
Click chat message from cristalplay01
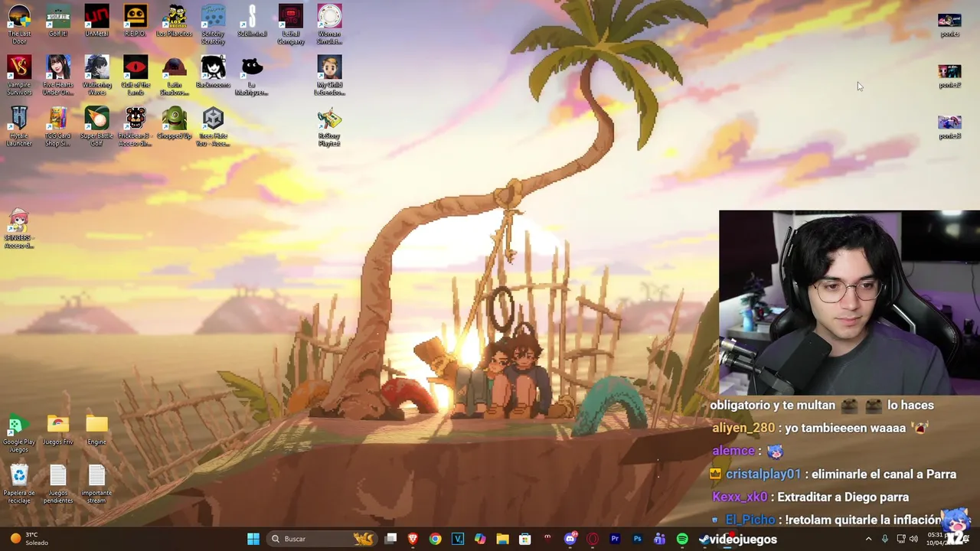tap(833, 474)
